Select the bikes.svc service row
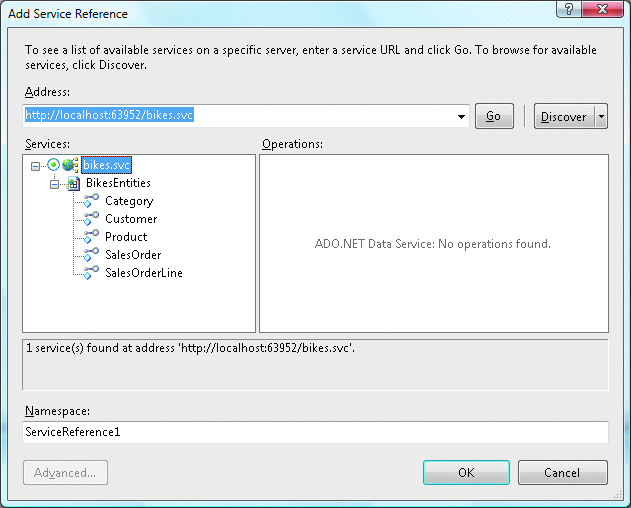 coord(106,165)
